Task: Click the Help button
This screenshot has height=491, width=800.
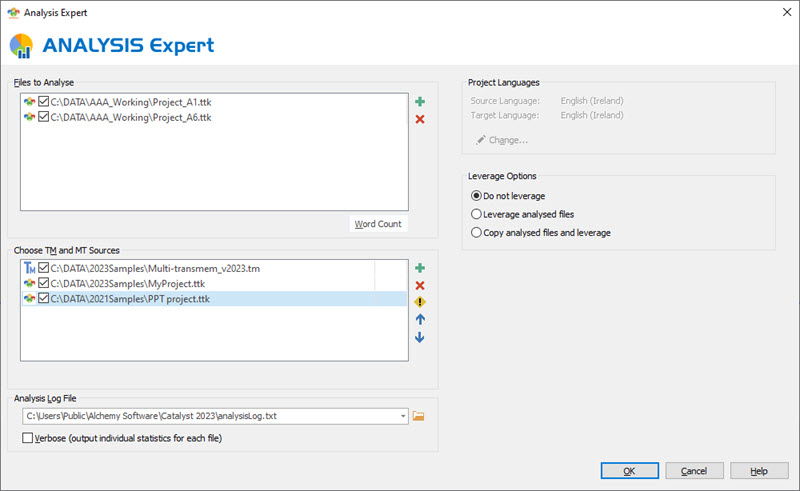Action: tap(758, 471)
